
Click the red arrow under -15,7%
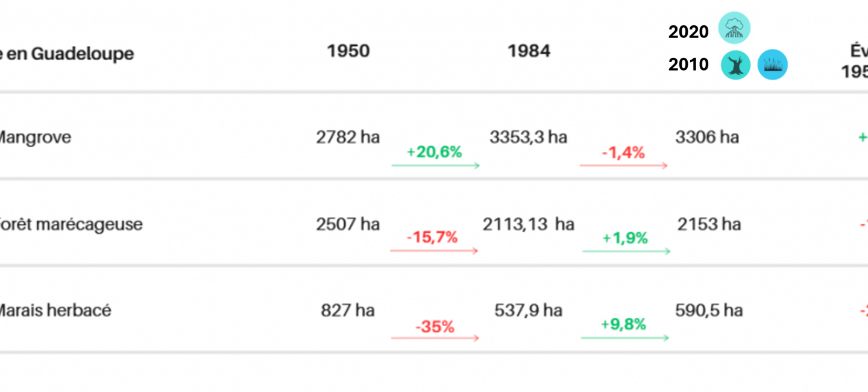coord(434,251)
